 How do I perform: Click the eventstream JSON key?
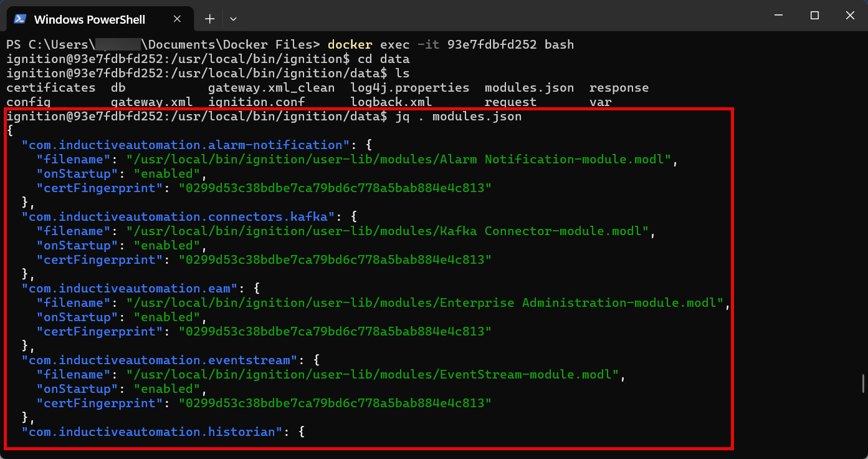coord(160,360)
